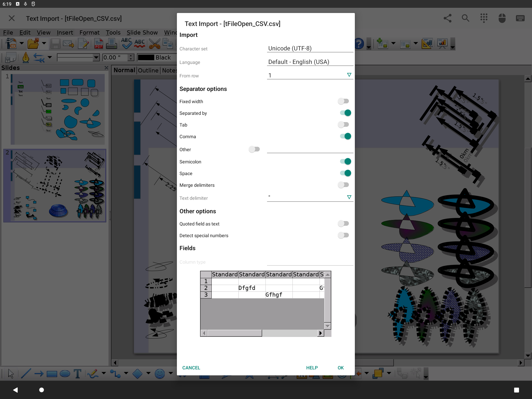The height and width of the screenshot is (399, 532).
Task: Expand the freeform curve tool dropdown arrow
Action: tap(104, 374)
